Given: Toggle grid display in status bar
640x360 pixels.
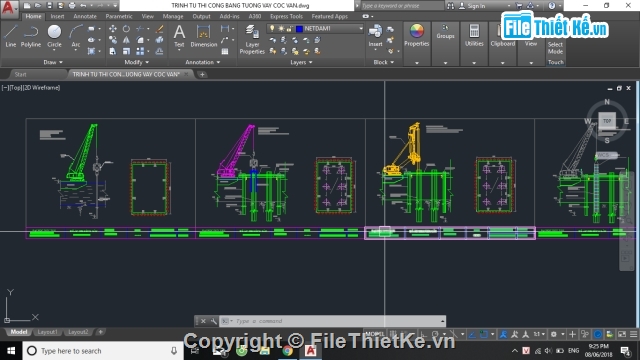Looking at the screenshot, I should (393, 334).
